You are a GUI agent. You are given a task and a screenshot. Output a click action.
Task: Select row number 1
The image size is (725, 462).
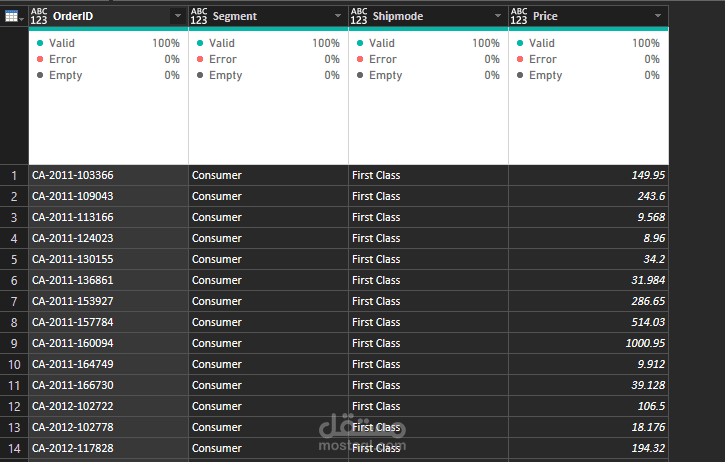[14, 175]
